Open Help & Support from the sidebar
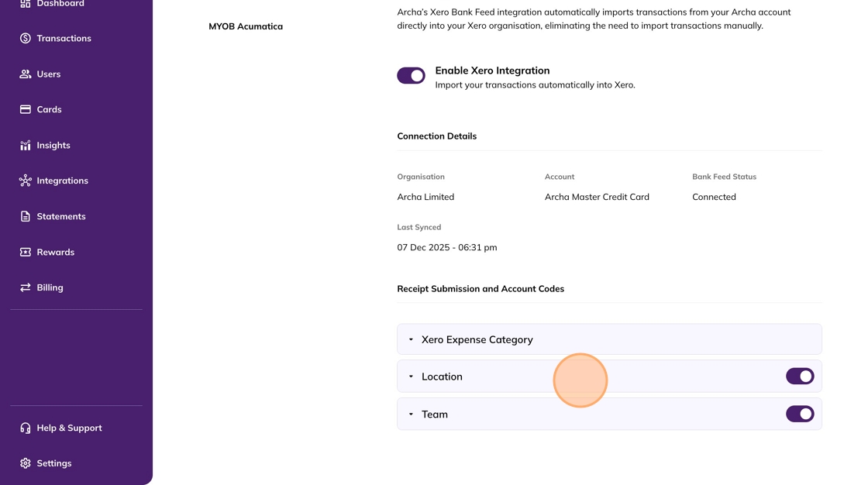 pos(25,428)
